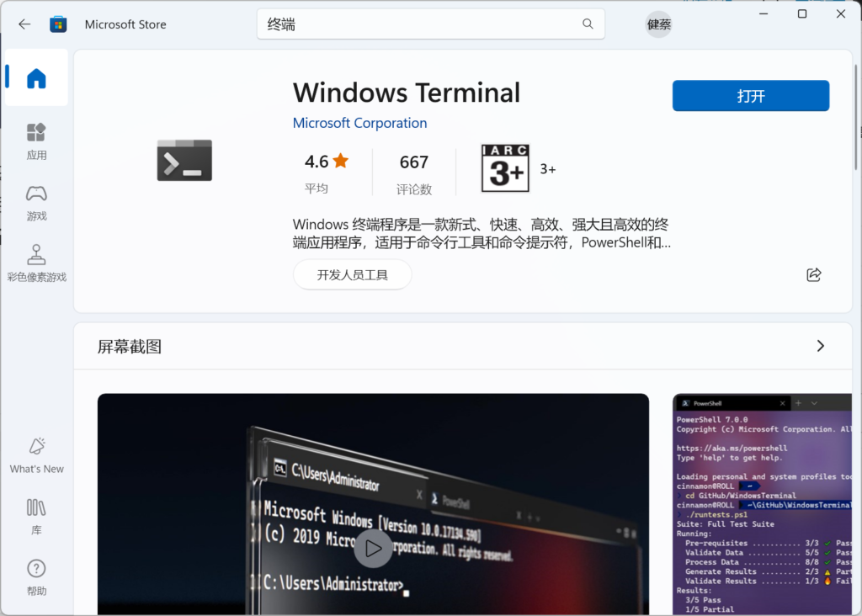Open the Home sidebar icon
862x616 pixels.
tap(36, 77)
